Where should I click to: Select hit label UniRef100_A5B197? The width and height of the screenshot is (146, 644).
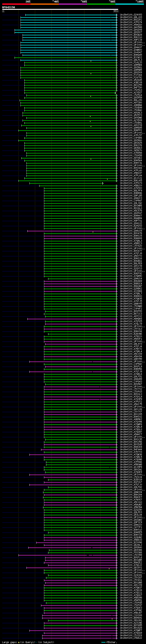click(x=131, y=173)
